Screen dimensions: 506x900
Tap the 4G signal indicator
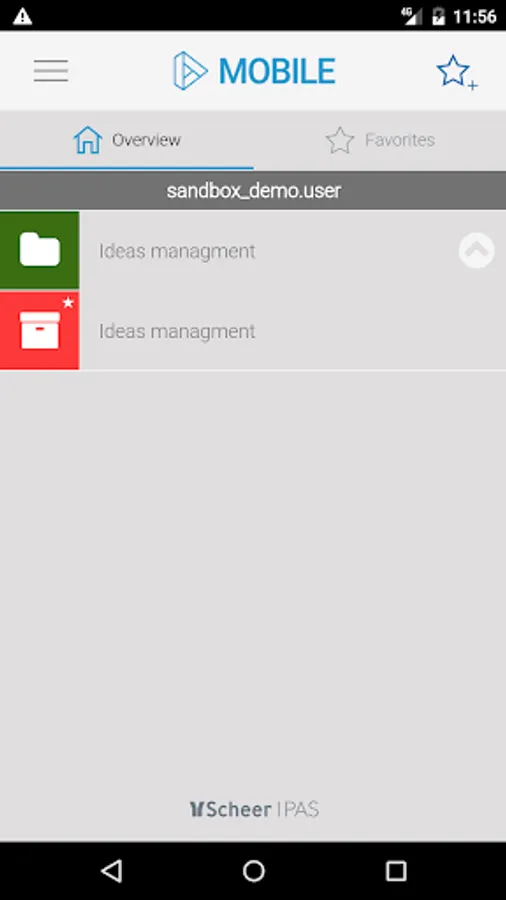411,16
